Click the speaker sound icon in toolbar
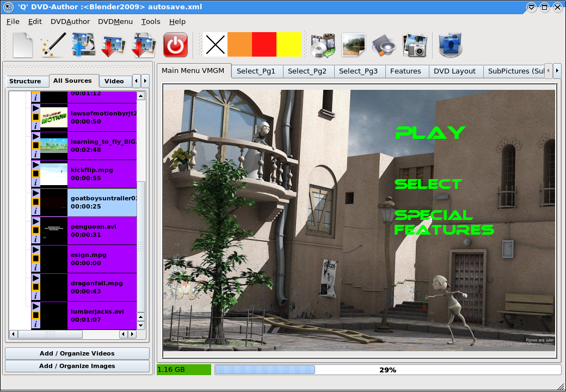Viewport: 566px width, 392px height. pyautogui.click(x=384, y=45)
